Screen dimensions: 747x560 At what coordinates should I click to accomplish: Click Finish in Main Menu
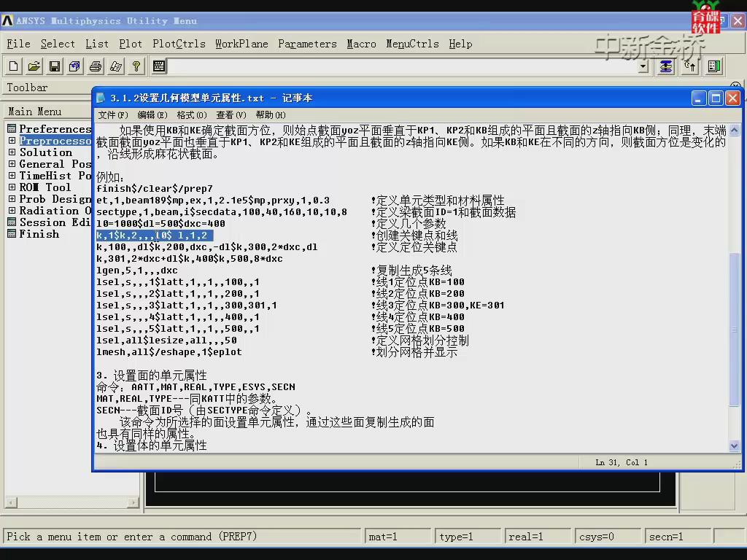[x=39, y=234]
